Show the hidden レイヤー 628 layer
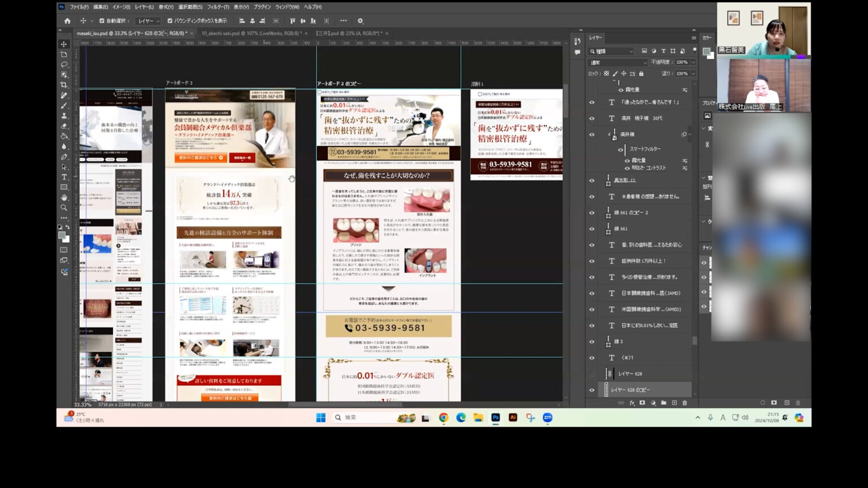Image resolution: width=868 pixels, height=488 pixels. [x=592, y=374]
